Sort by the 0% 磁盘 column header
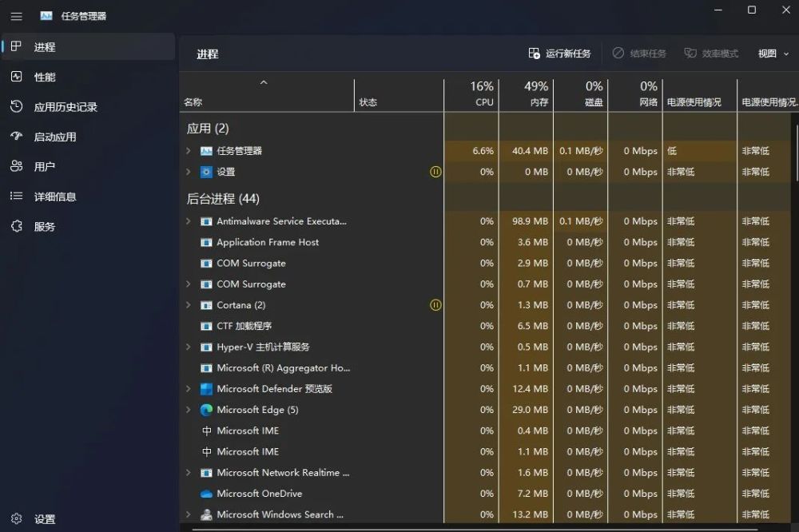The width and height of the screenshot is (799, 532). [x=580, y=93]
